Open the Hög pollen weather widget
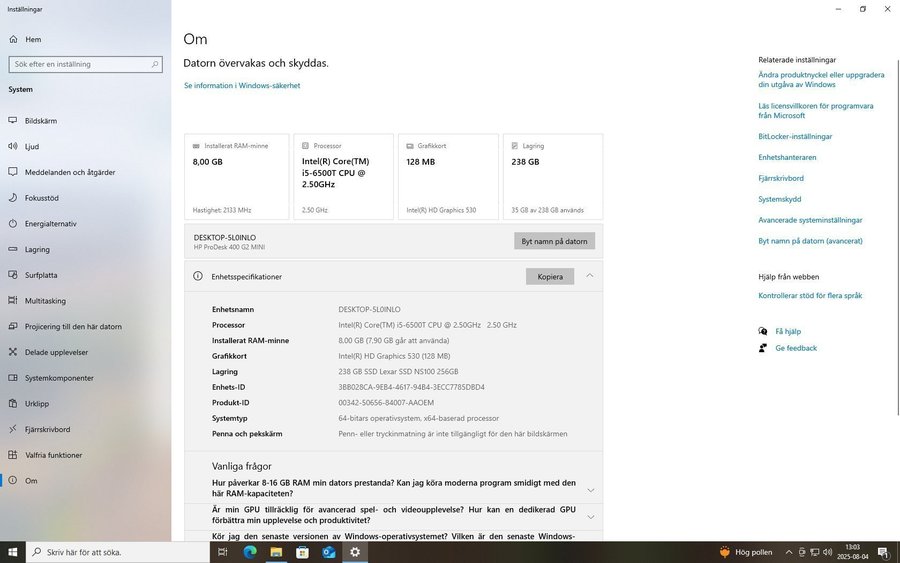This screenshot has height=563, width=900. click(746, 552)
